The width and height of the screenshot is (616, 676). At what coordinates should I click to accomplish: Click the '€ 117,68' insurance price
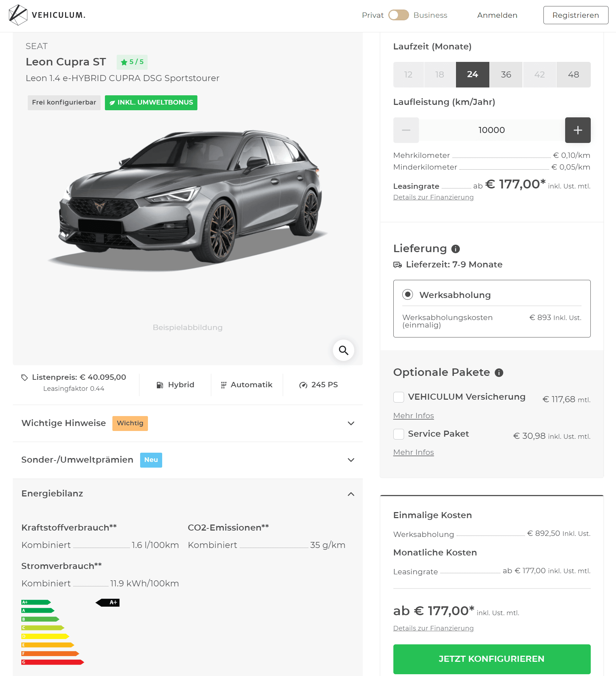tap(559, 400)
